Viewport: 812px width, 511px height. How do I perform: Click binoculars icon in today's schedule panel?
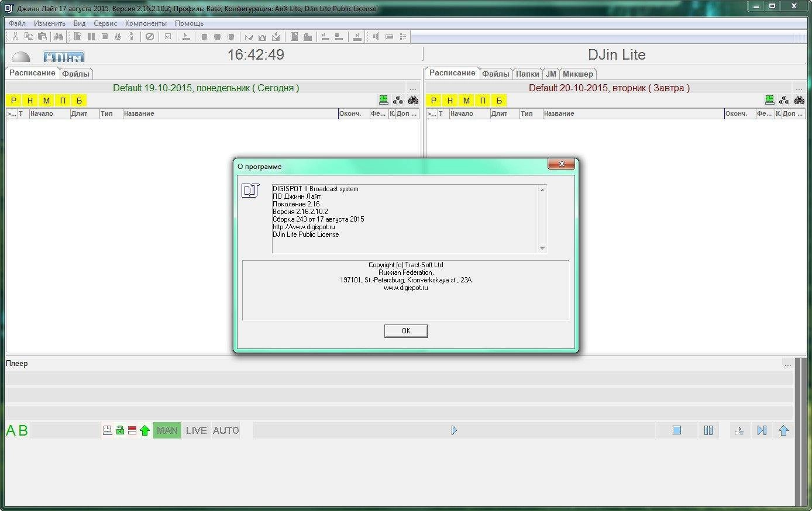coord(414,100)
